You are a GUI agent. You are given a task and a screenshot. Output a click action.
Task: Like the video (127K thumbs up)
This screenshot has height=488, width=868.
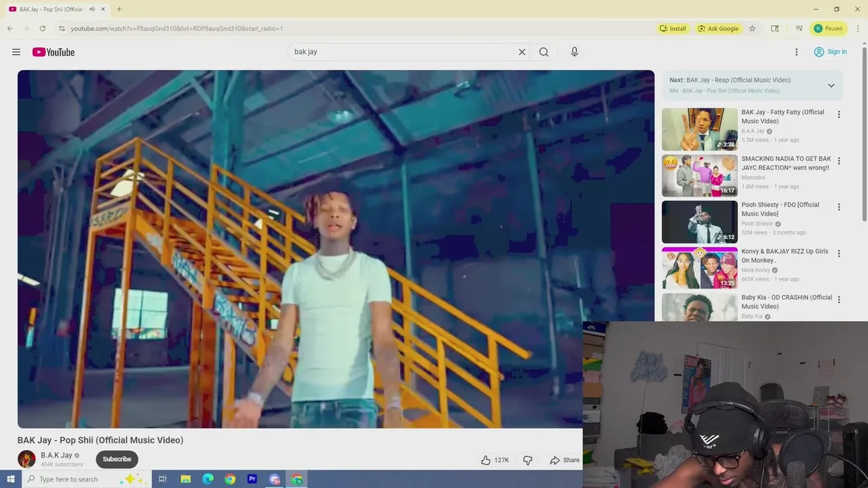click(494, 460)
